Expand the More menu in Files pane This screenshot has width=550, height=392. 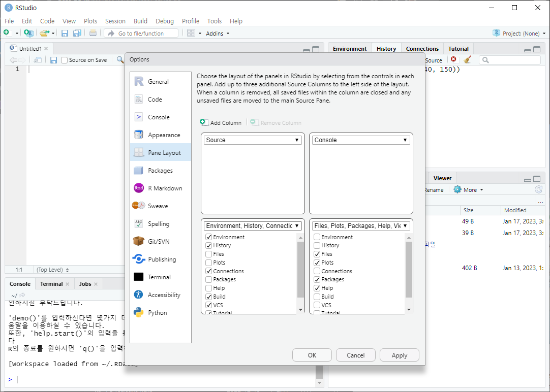(x=468, y=190)
